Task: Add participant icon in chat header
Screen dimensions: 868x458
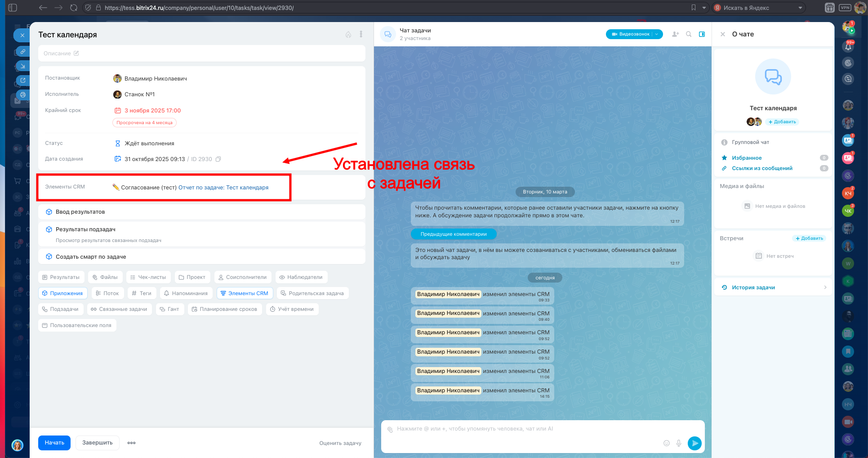Action: (x=675, y=34)
